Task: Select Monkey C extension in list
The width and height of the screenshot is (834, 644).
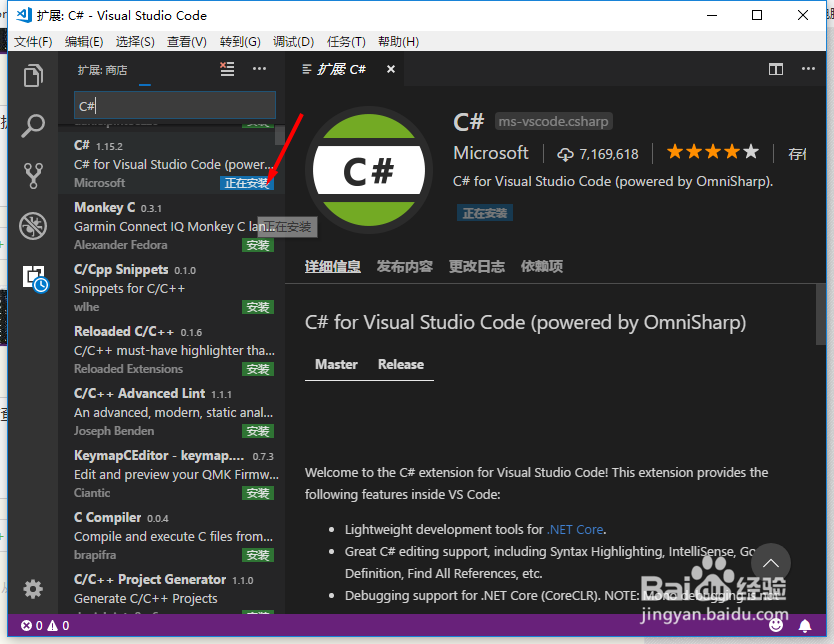Action: click(x=171, y=225)
